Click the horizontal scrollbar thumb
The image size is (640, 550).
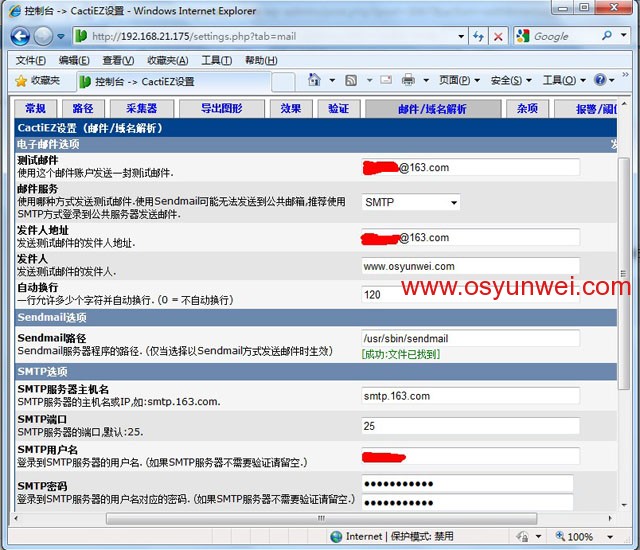click(321, 519)
